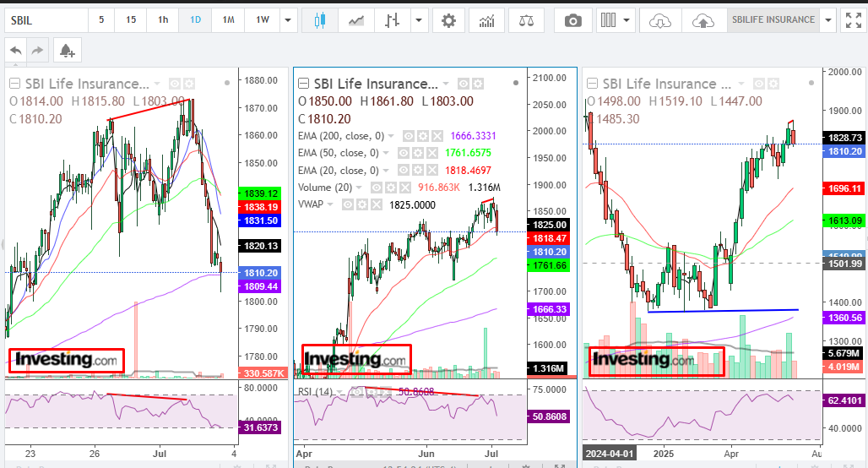Select the 1D interval

[195, 20]
